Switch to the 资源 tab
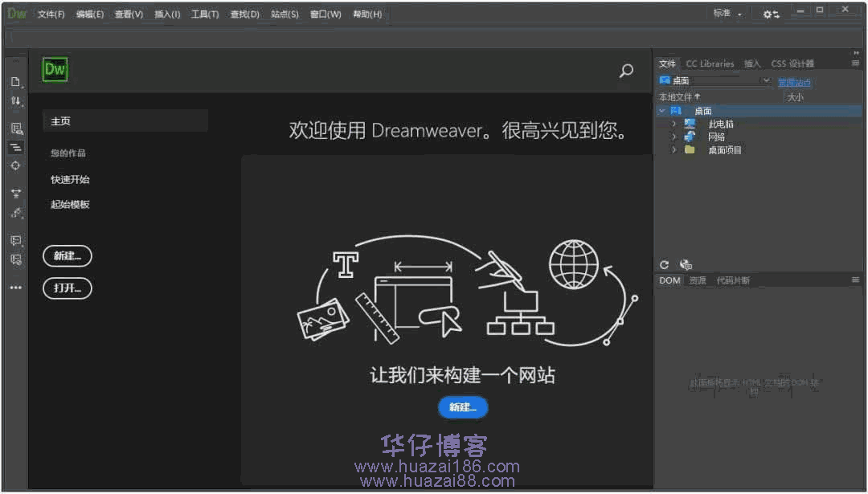The width and height of the screenshot is (868, 494). 698,280
